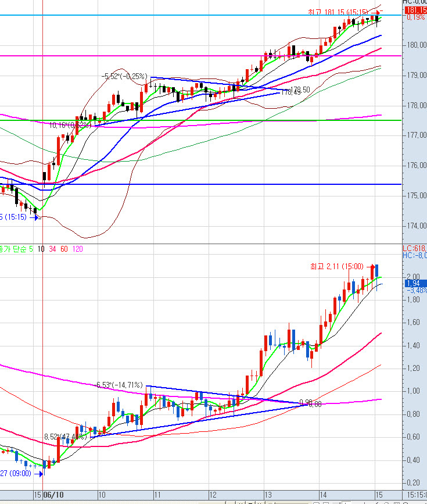Click the blue 1.94 price tag in lower chart
Viewport: 427px width, 504px height.
(x=415, y=283)
